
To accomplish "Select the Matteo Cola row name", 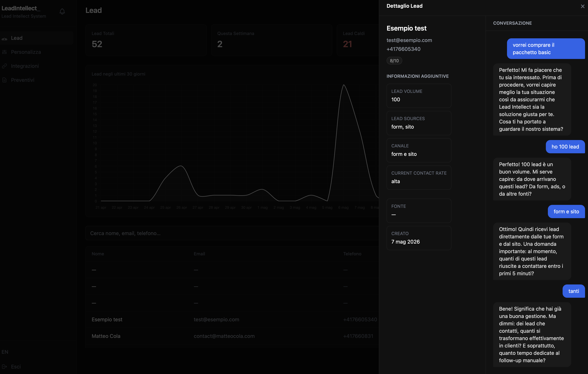I will click(106, 336).
